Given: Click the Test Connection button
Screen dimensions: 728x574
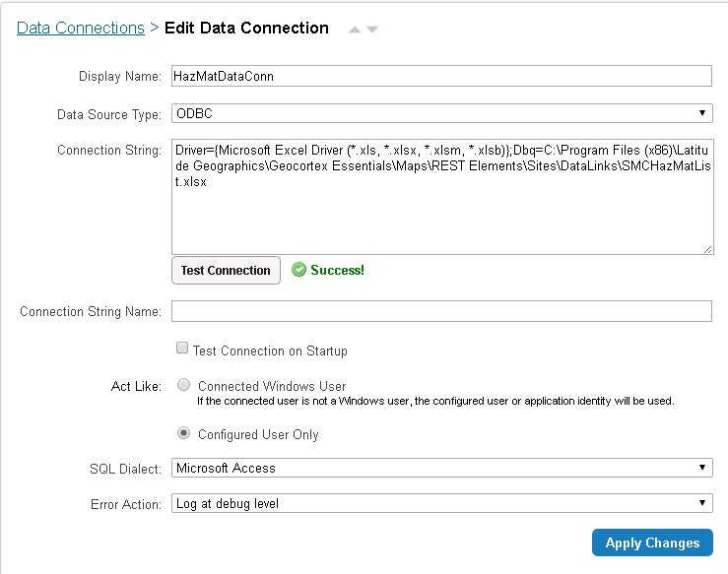Looking at the screenshot, I should (227, 270).
